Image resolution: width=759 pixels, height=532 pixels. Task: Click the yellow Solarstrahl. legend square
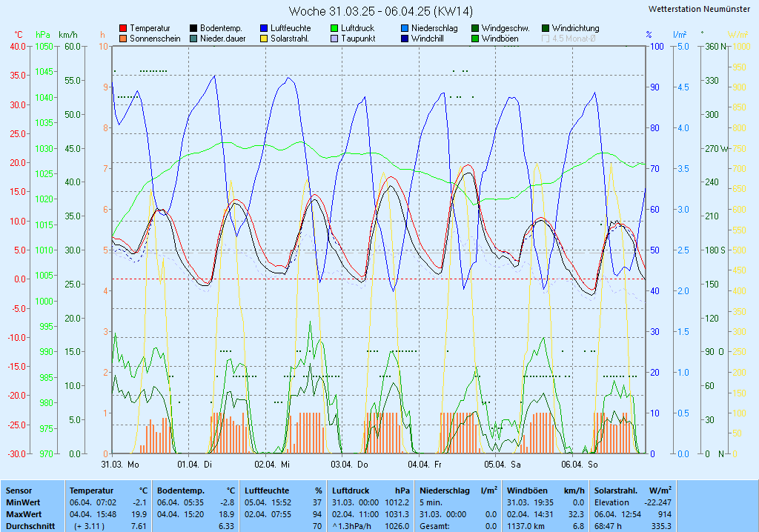point(264,39)
